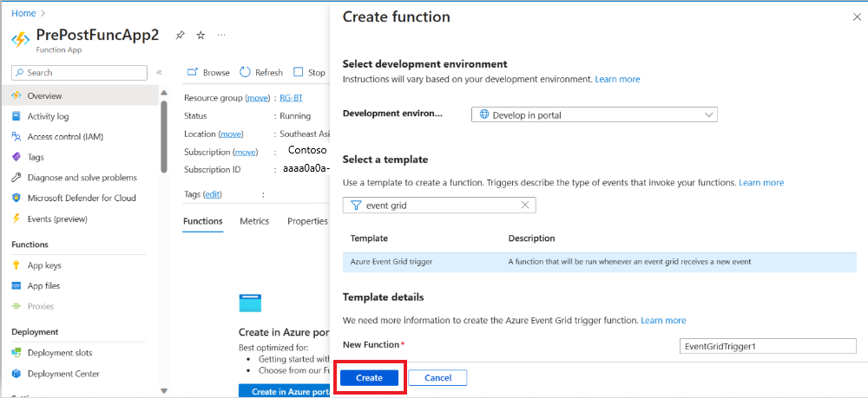Clear the event grid filter text
The width and height of the screenshot is (868, 398).
coord(525,206)
